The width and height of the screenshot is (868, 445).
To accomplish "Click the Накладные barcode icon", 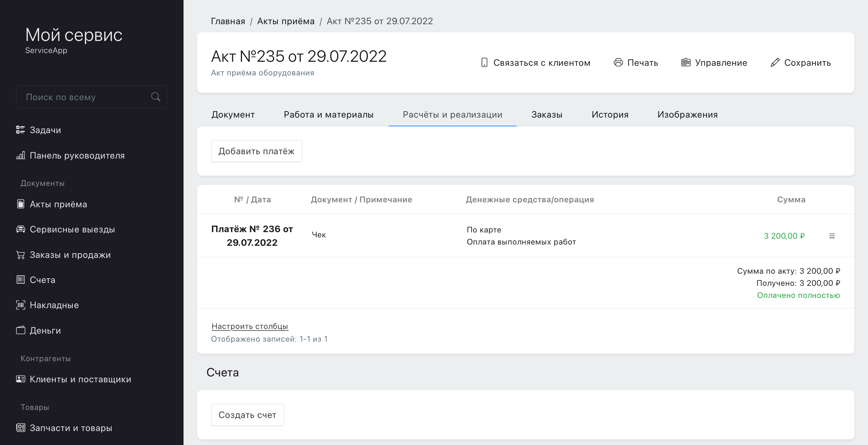I will [x=20, y=305].
